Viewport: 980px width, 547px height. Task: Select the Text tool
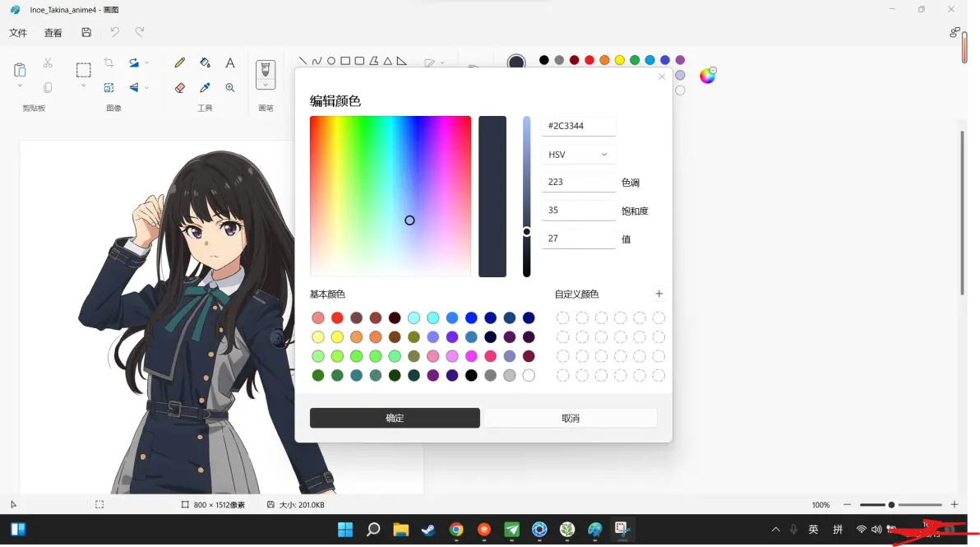click(230, 63)
